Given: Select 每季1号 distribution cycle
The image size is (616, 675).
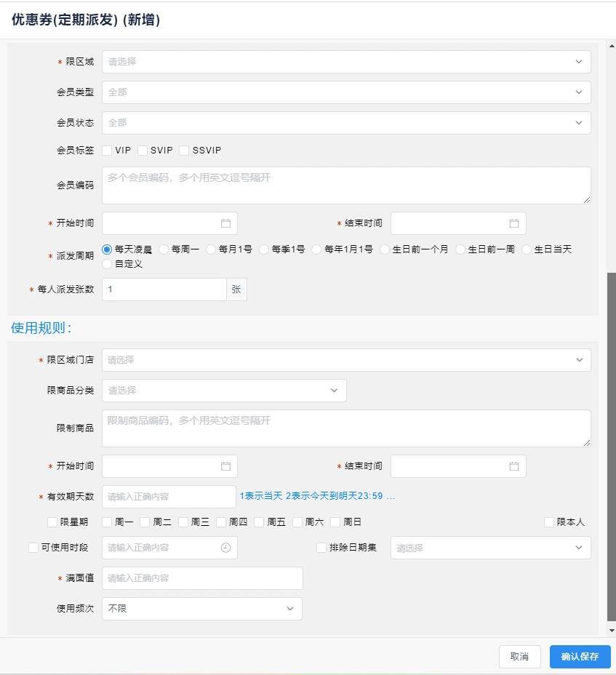Looking at the screenshot, I should click(264, 249).
